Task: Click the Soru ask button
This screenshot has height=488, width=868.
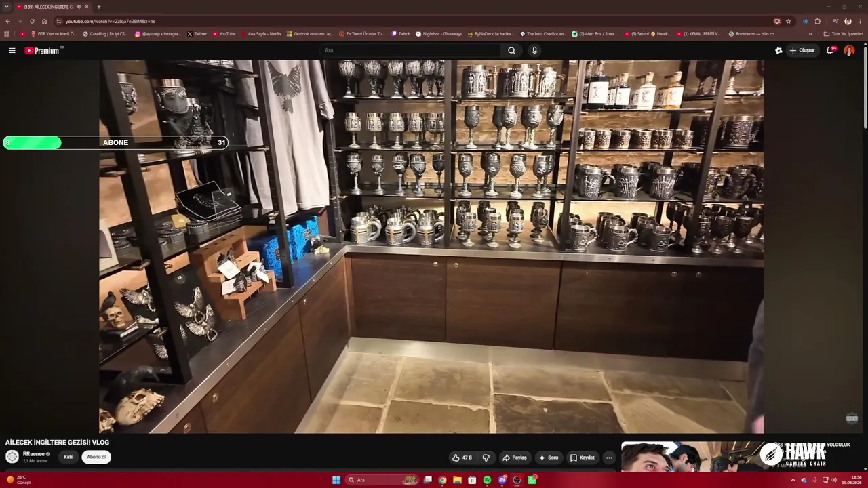Action: click(x=549, y=457)
